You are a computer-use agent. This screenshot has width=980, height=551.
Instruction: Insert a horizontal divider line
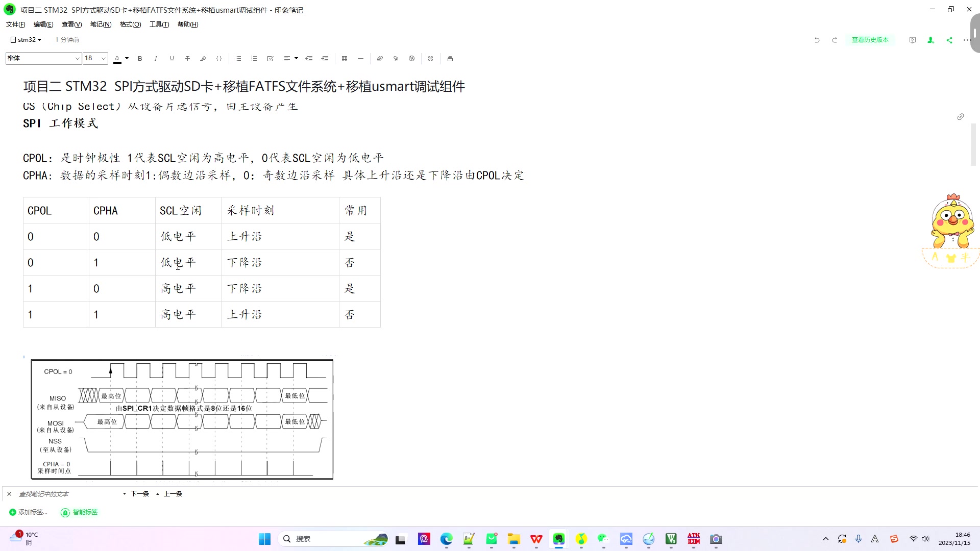click(360, 59)
